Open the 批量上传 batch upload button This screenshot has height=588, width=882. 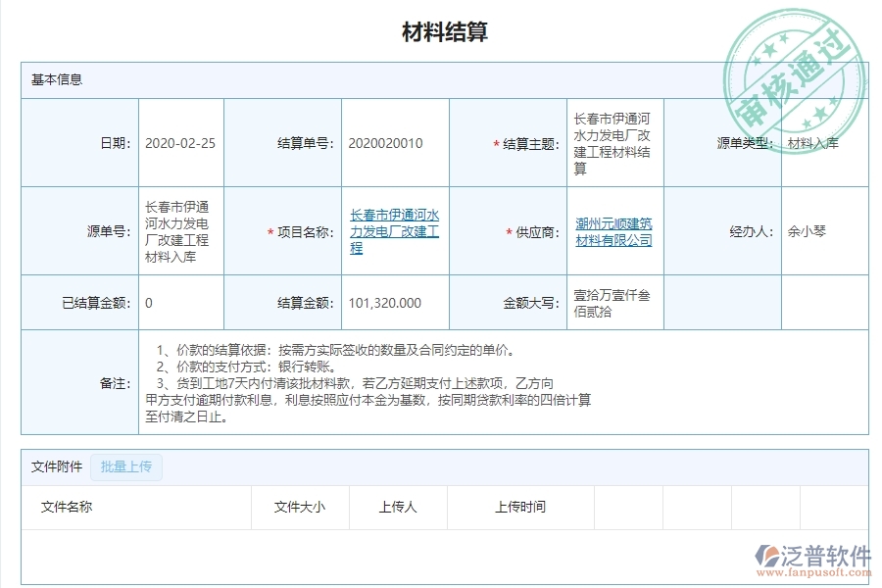pyautogui.click(x=125, y=467)
